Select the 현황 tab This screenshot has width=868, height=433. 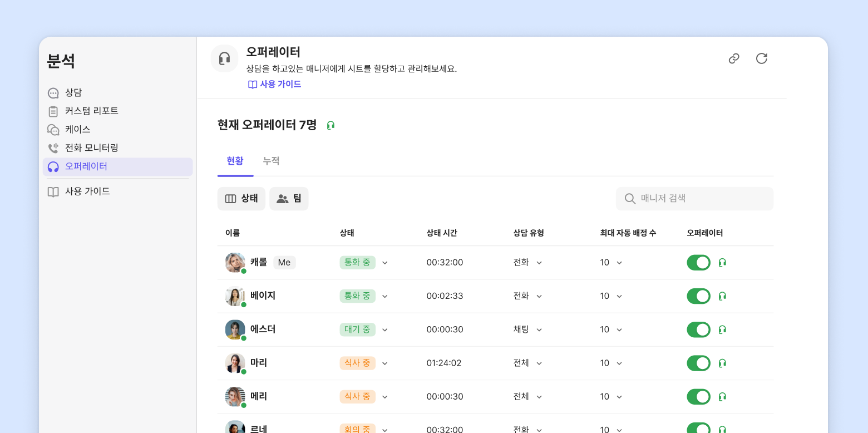(235, 161)
